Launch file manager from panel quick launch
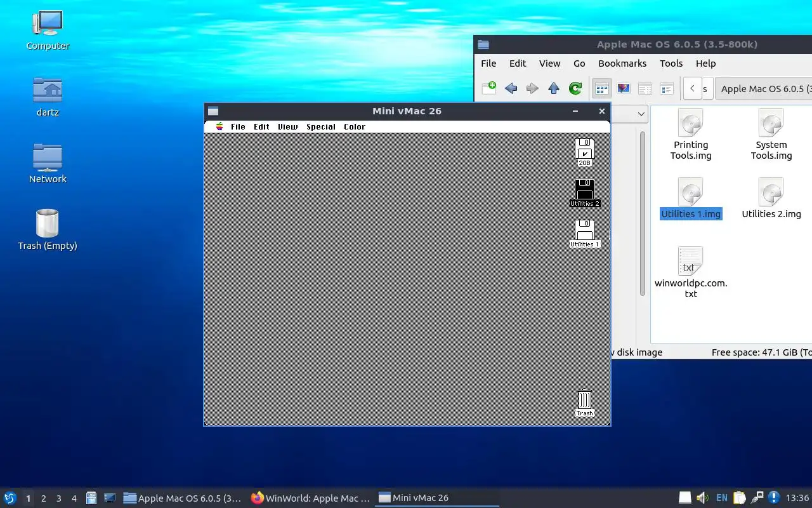 coord(91,498)
